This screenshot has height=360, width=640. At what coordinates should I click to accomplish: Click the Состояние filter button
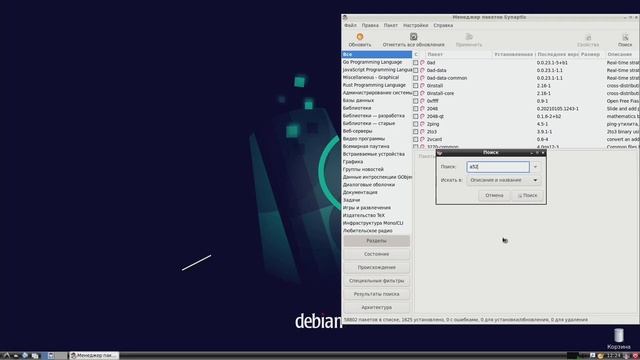376,254
